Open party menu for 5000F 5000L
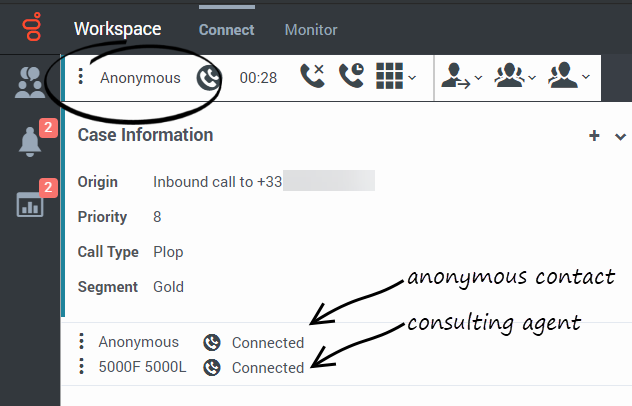 tap(81, 366)
